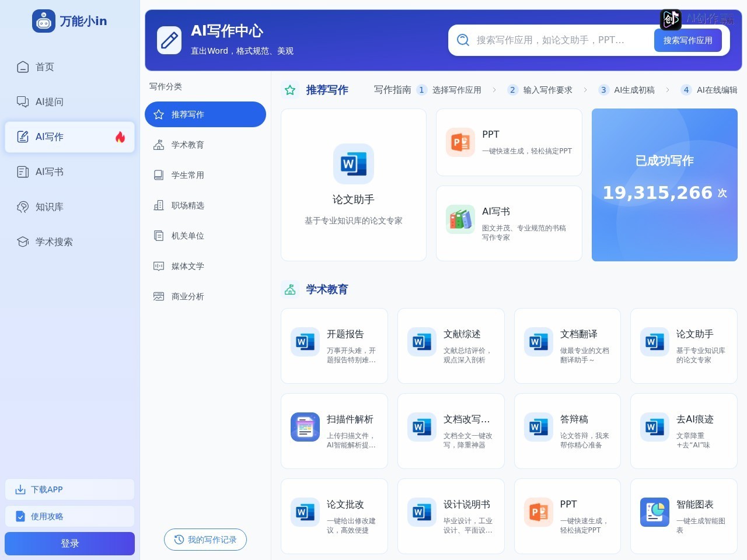This screenshot has height=560, width=747.
Task: Click the 知识库 icon in sidebar
Action: coord(23,207)
